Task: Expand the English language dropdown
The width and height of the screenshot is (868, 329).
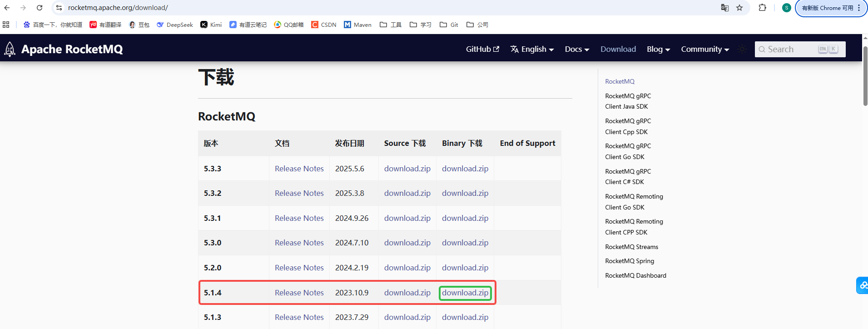Action: point(532,49)
